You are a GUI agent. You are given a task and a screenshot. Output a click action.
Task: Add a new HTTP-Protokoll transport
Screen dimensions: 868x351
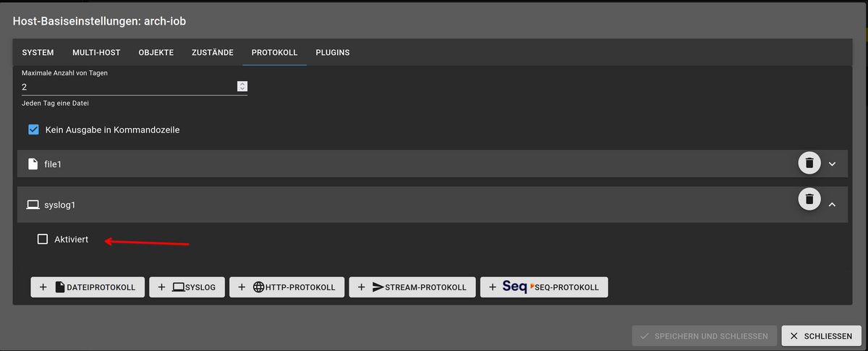click(x=286, y=287)
